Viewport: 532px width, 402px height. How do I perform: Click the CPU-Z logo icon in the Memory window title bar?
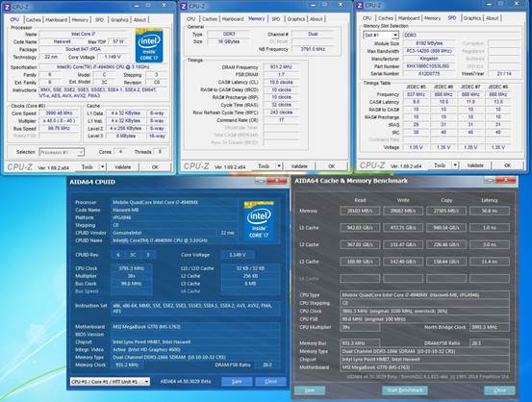click(x=185, y=6)
